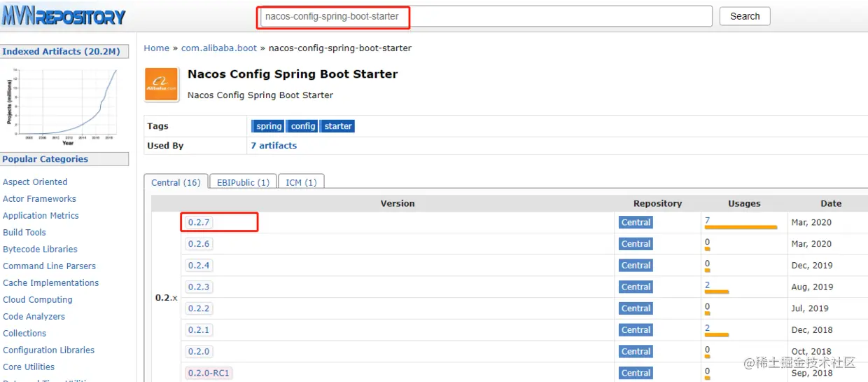Screen dimensions: 868x382
Task: Click the Usages column header
Action: point(744,203)
